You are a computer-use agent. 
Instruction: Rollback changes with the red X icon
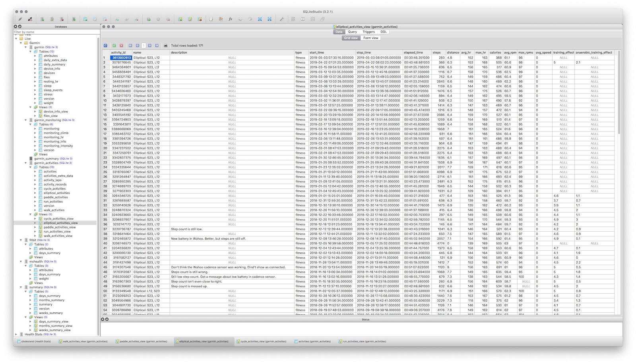tap(121, 46)
